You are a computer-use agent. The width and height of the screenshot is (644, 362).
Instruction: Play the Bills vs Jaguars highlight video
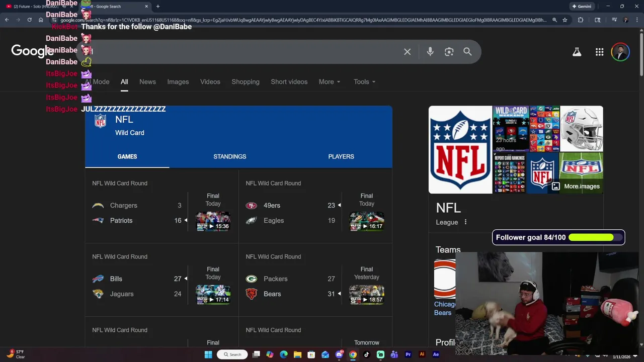pyautogui.click(x=213, y=295)
